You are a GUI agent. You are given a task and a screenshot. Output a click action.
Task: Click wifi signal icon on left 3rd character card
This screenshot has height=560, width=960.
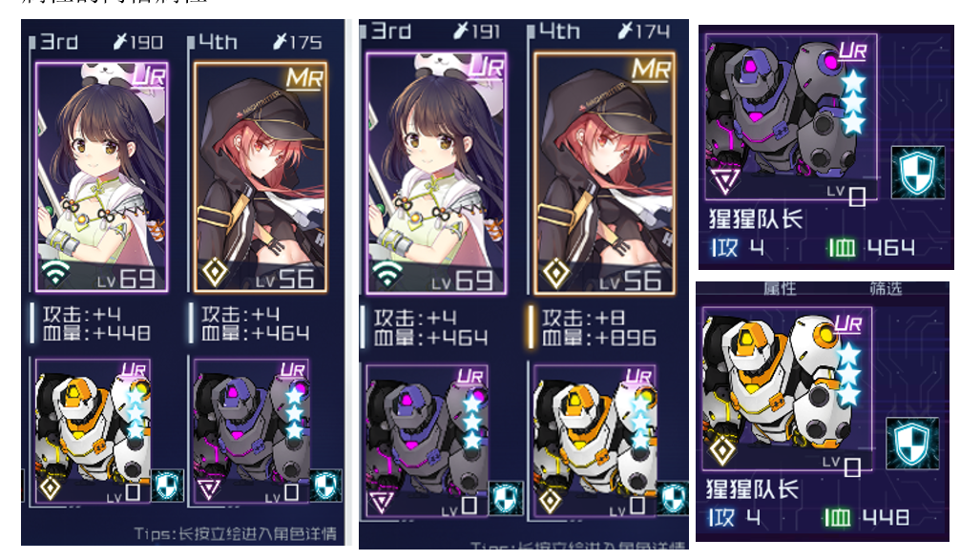coord(55,273)
